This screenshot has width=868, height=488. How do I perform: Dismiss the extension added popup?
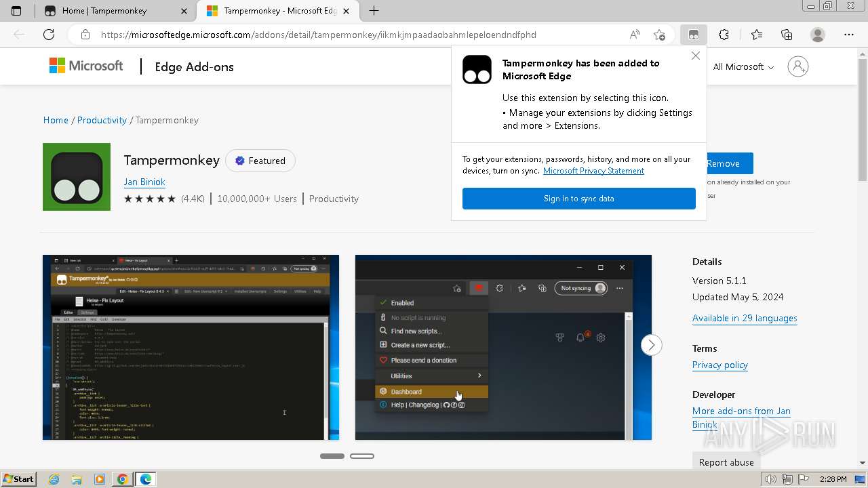[x=695, y=56]
